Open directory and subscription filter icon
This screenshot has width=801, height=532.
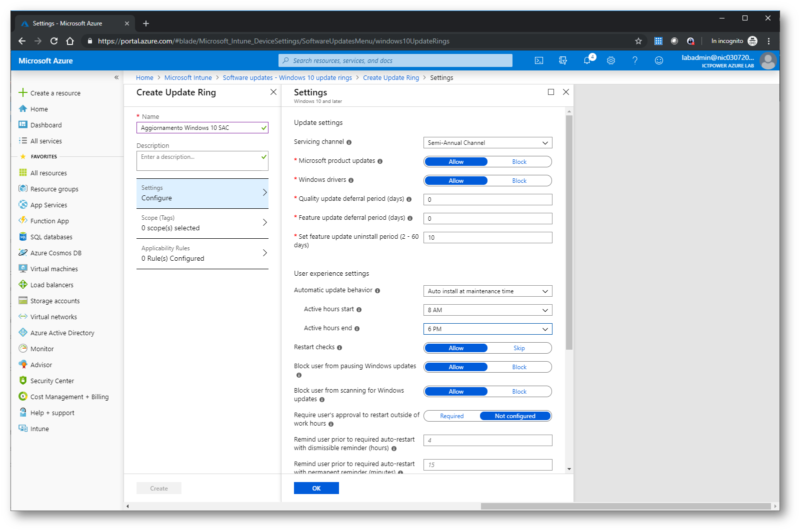click(x=563, y=60)
